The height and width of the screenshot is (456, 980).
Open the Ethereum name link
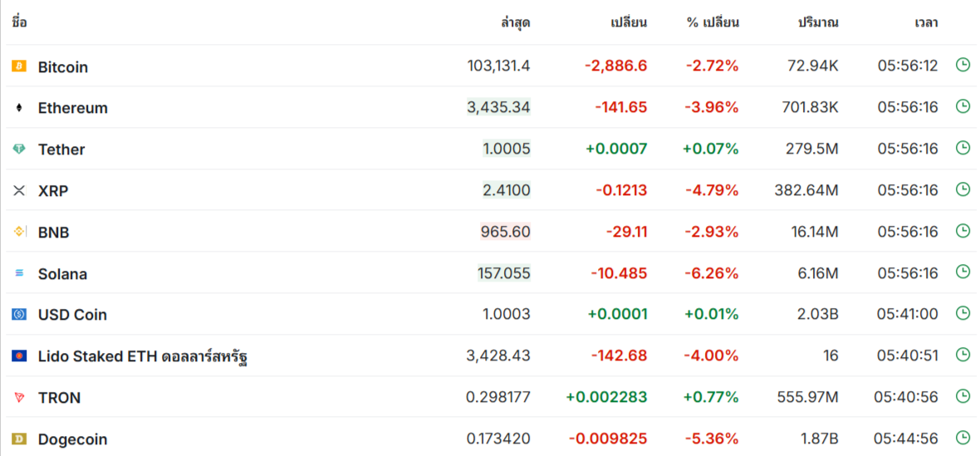point(73,108)
